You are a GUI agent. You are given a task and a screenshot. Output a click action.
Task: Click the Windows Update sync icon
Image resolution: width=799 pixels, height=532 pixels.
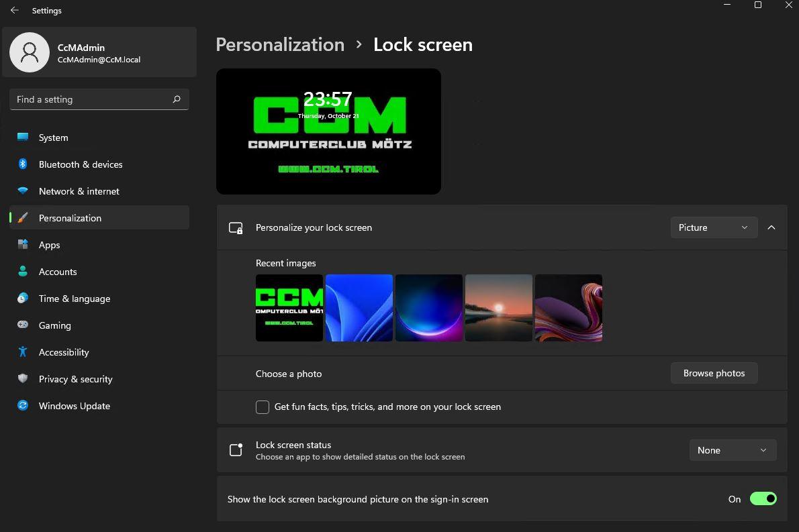click(x=22, y=406)
